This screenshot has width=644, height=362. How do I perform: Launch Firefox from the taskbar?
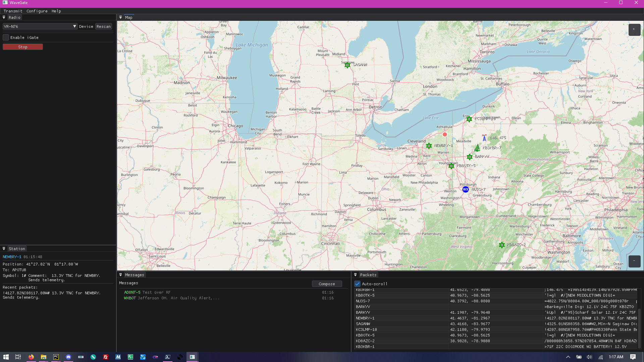click(x=31, y=357)
